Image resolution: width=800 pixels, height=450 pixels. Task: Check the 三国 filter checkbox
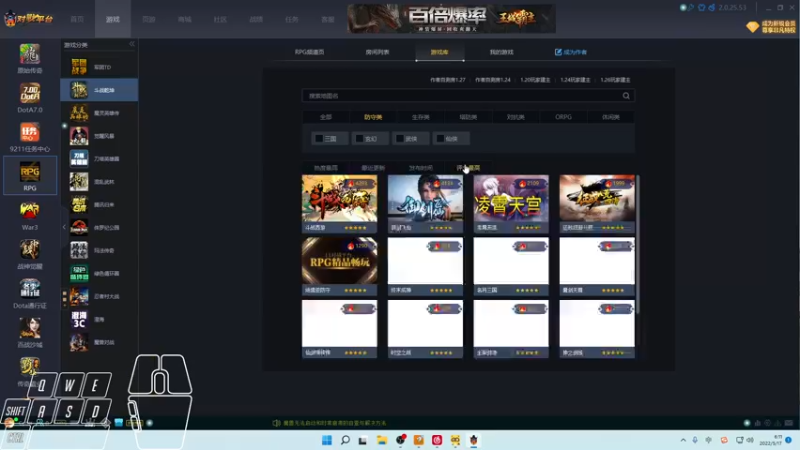[319, 138]
